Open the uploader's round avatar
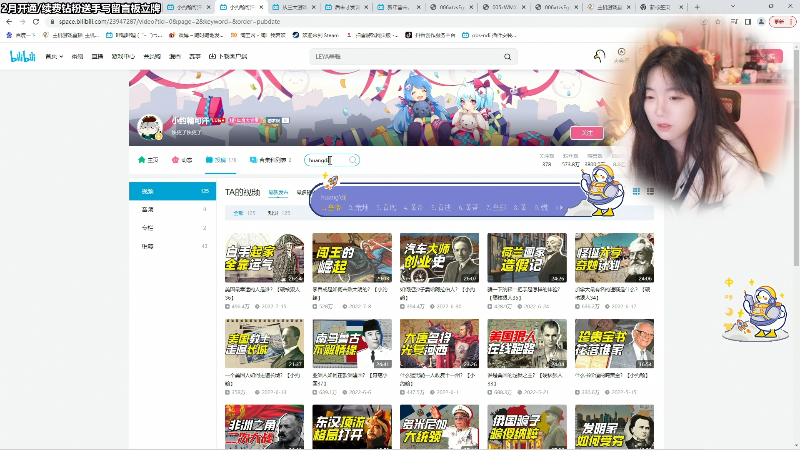 (x=149, y=127)
